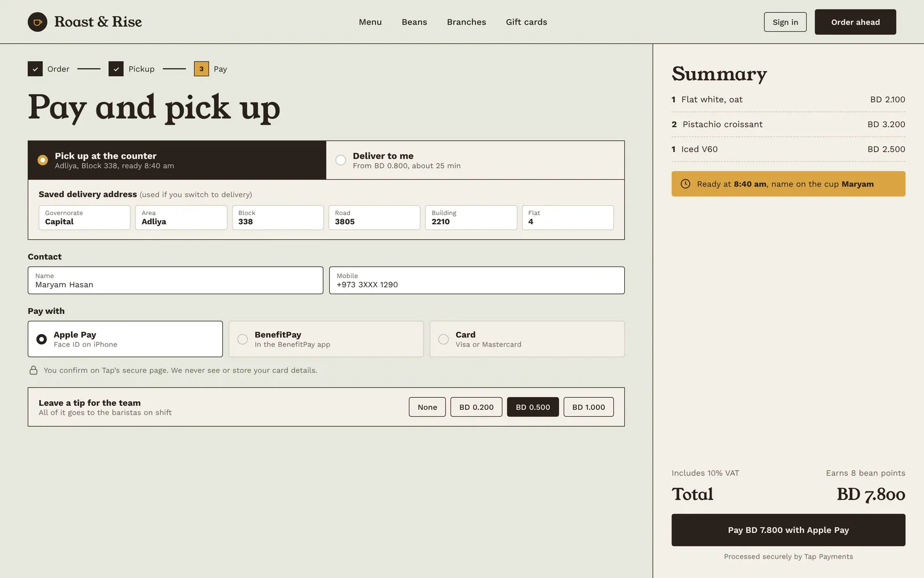Click the padlock icon by secure page note
924x578 pixels.
pos(33,370)
